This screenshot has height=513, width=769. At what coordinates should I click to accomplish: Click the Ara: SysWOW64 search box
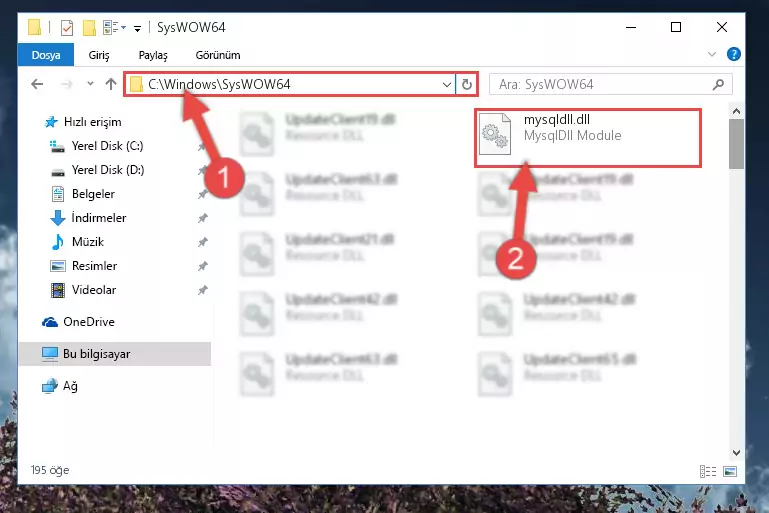pos(611,84)
